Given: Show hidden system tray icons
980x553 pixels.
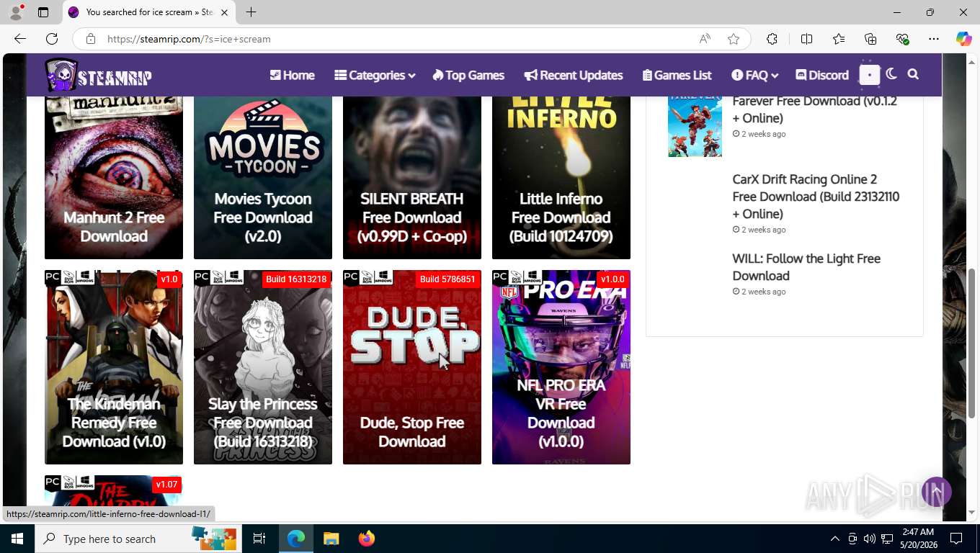Looking at the screenshot, I should (x=834, y=539).
